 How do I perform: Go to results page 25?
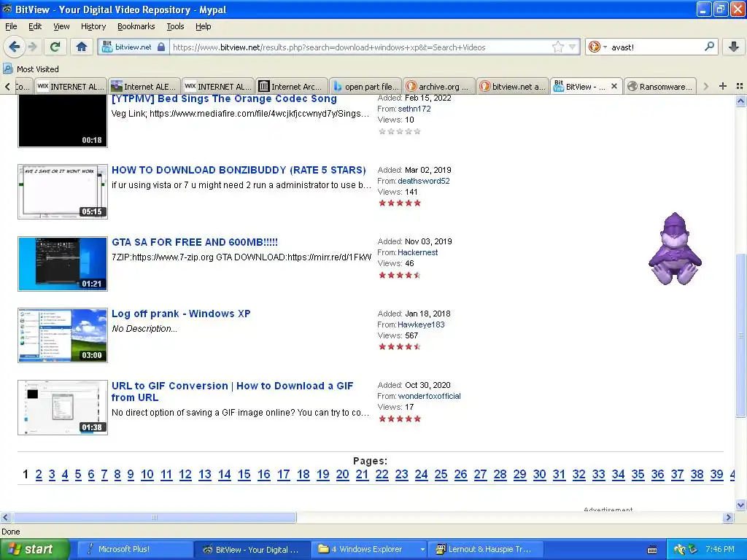click(441, 474)
